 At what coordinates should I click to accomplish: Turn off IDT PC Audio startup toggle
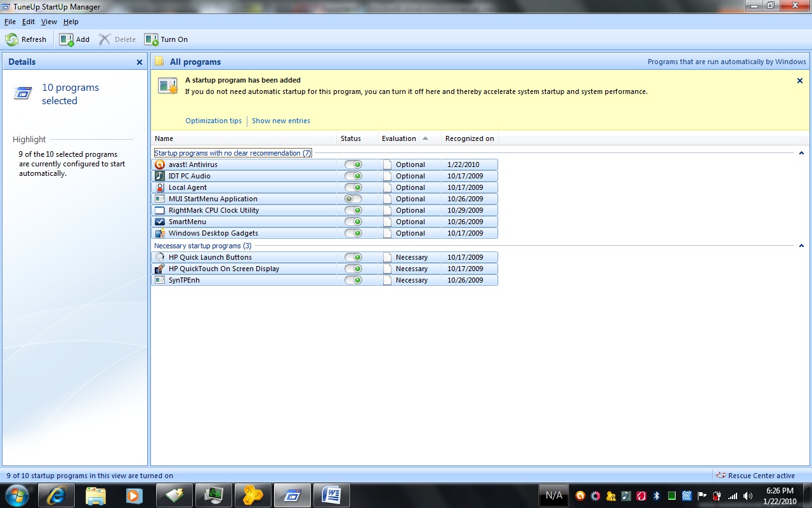pyautogui.click(x=353, y=176)
